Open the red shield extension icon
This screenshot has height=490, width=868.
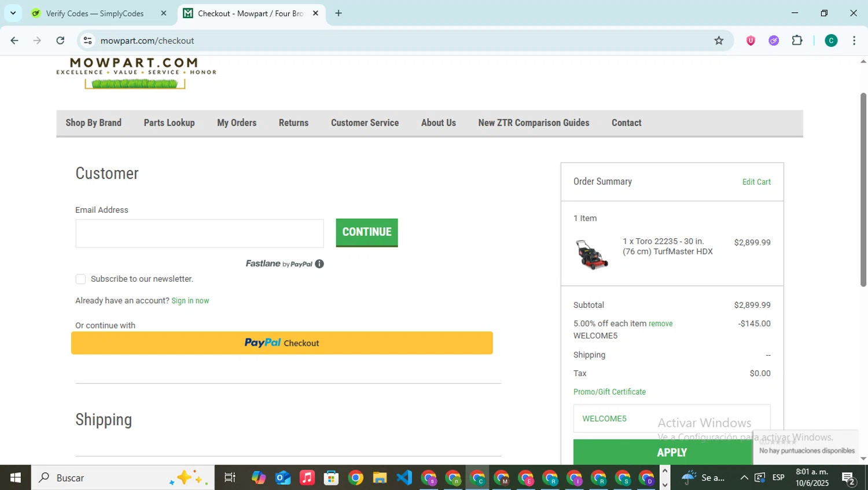pyautogui.click(x=751, y=40)
